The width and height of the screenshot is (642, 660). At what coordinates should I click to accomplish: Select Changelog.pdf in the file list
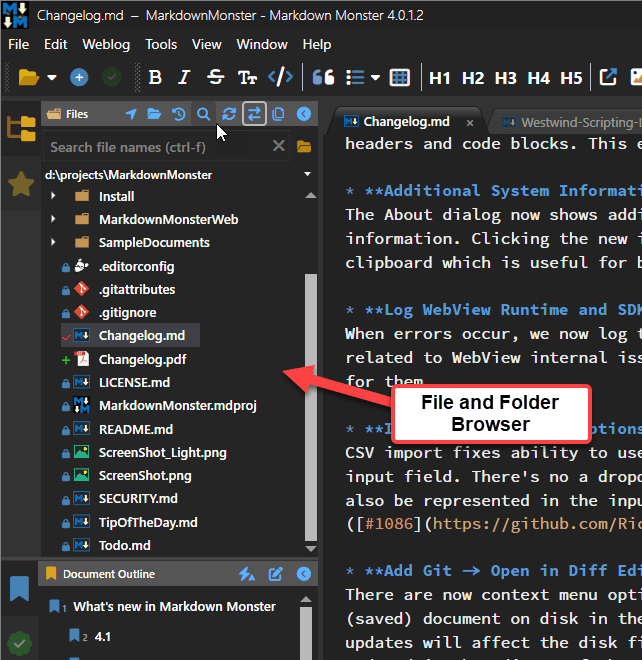pyautogui.click(x=142, y=359)
